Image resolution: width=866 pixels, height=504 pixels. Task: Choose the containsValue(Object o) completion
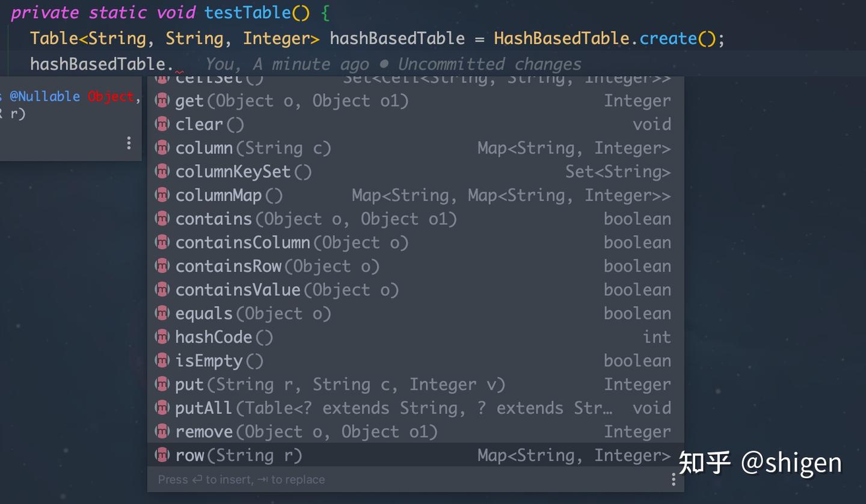(x=287, y=290)
